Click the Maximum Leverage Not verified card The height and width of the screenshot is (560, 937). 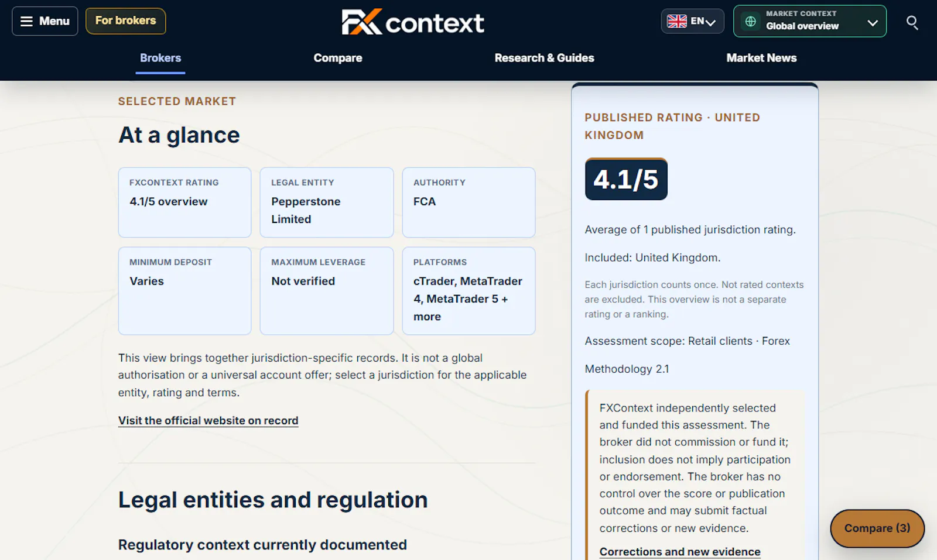(327, 291)
